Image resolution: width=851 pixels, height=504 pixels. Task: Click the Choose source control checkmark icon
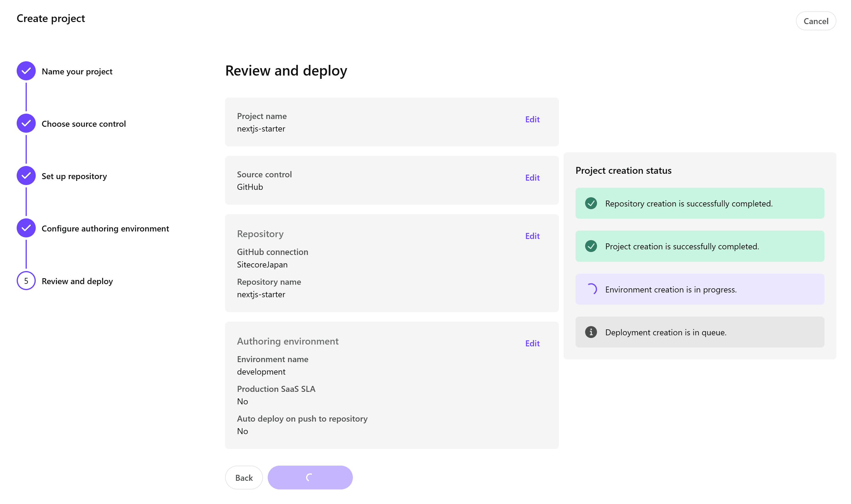26,123
